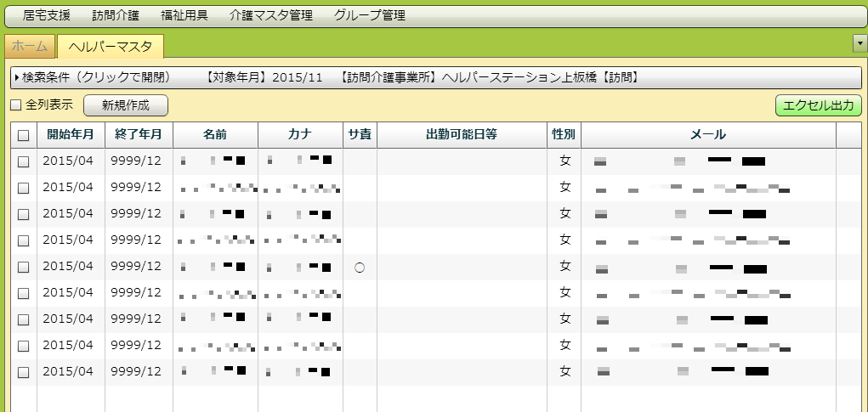Screen dimensions: 868x412
Task: Toggle the select-all checkbox in table header
Action: (x=23, y=135)
